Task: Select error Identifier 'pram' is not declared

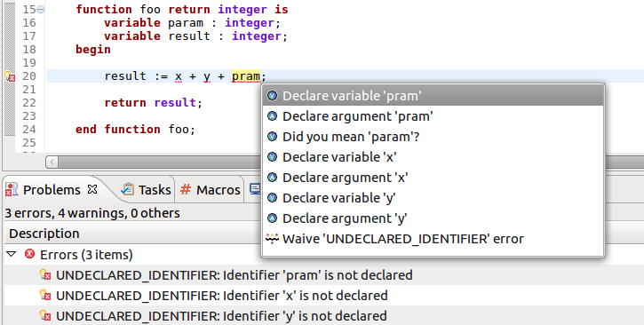Action: tap(235, 275)
